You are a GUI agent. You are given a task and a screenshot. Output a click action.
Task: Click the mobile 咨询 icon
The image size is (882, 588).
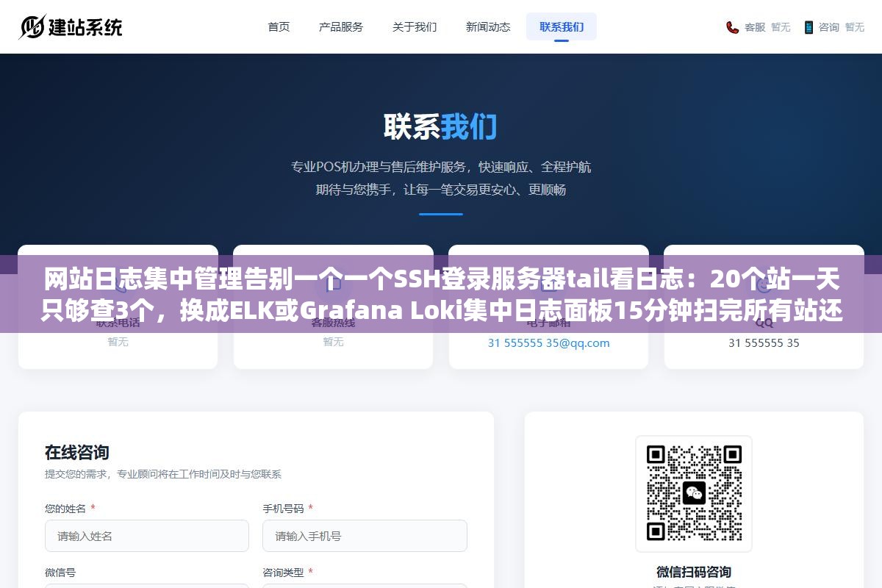(x=808, y=27)
